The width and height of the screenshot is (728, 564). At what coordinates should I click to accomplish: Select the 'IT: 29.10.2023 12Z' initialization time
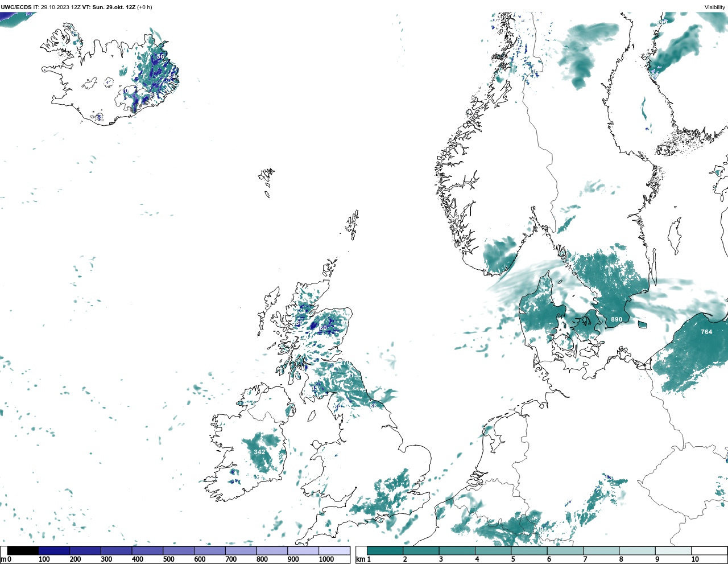click(x=57, y=7)
